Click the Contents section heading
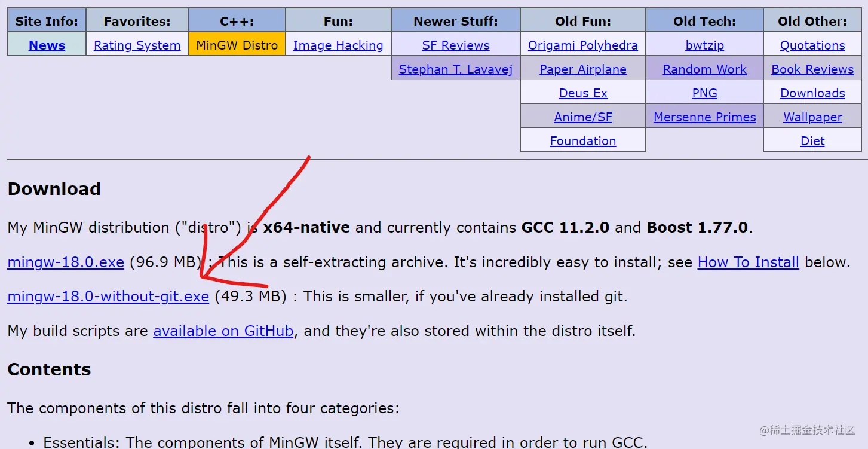The image size is (868, 449). pyautogui.click(x=49, y=369)
